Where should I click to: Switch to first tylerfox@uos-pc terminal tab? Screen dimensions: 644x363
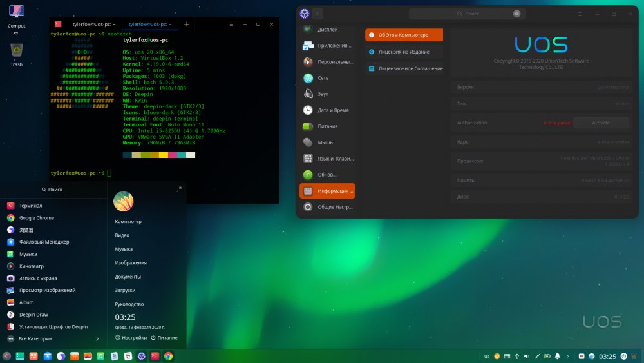[x=93, y=25]
